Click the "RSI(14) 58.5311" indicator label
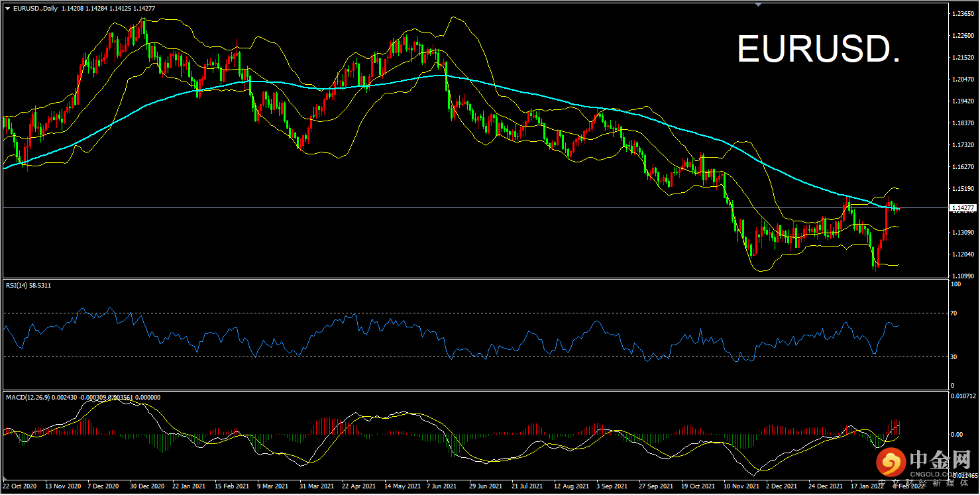Image resolution: width=980 pixels, height=495 pixels. (x=28, y=285)
